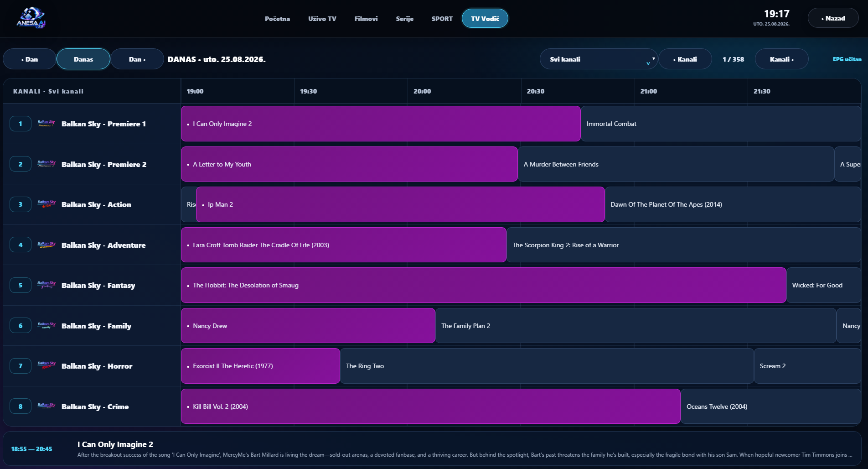The width and height of the screenshot is (868, 469).
Task: Select channel number 6 badge
Action: [x=21, y=326]
